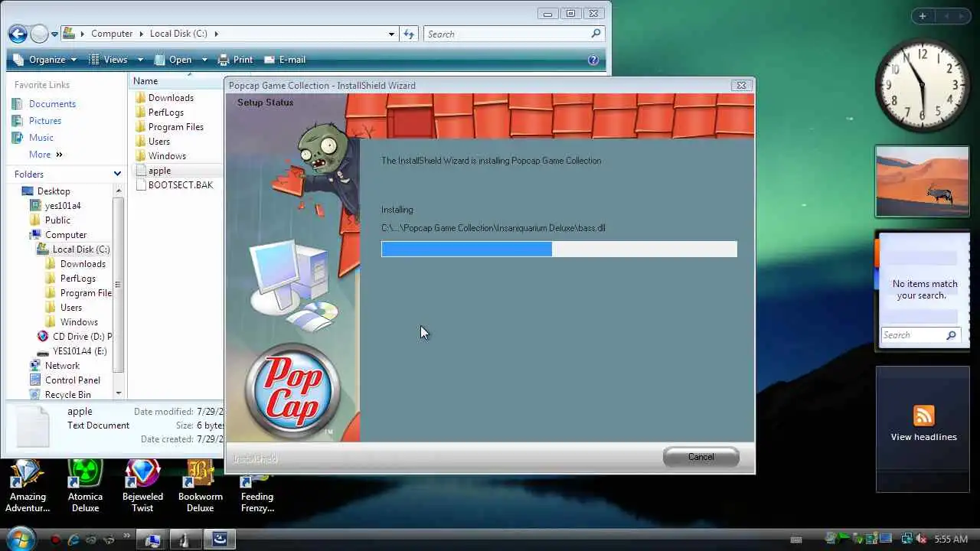Select yes101a4 in the folder tree

click(x=55, y=206)
